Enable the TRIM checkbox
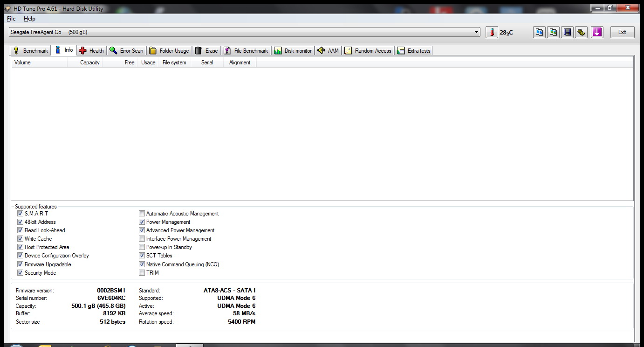The width and height of the screenshot is (644, 347). [142, 273]
